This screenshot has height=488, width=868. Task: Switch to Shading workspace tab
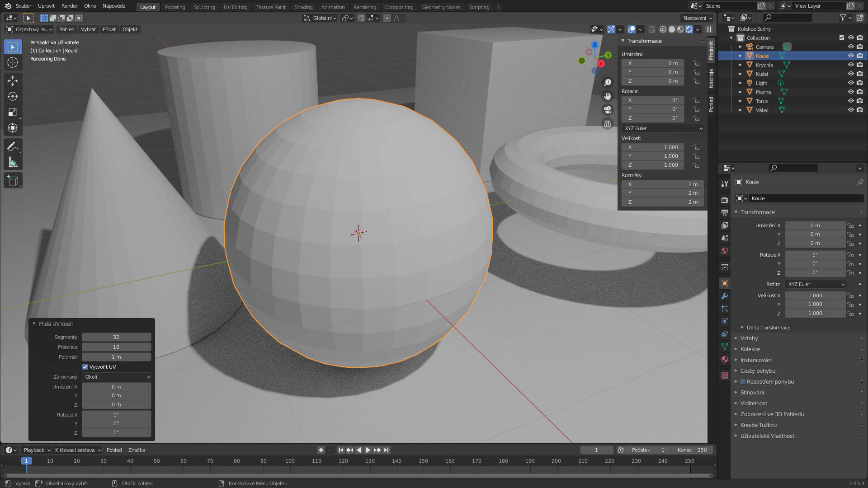[x=303, y=7]
